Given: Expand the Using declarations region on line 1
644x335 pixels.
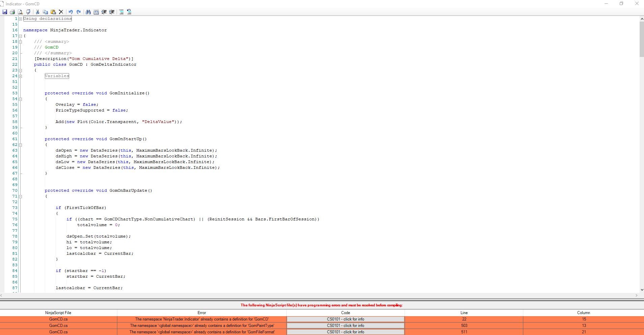Looking at the screenshot, I should (21, 19).
